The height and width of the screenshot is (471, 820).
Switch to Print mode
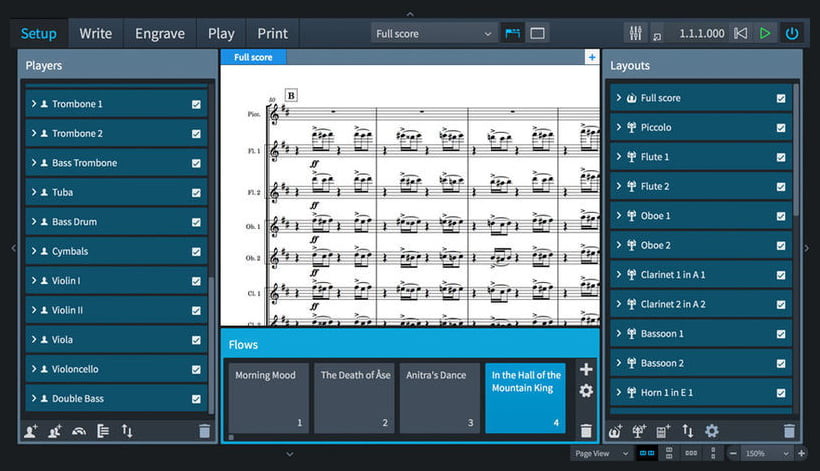pos(272,33)
